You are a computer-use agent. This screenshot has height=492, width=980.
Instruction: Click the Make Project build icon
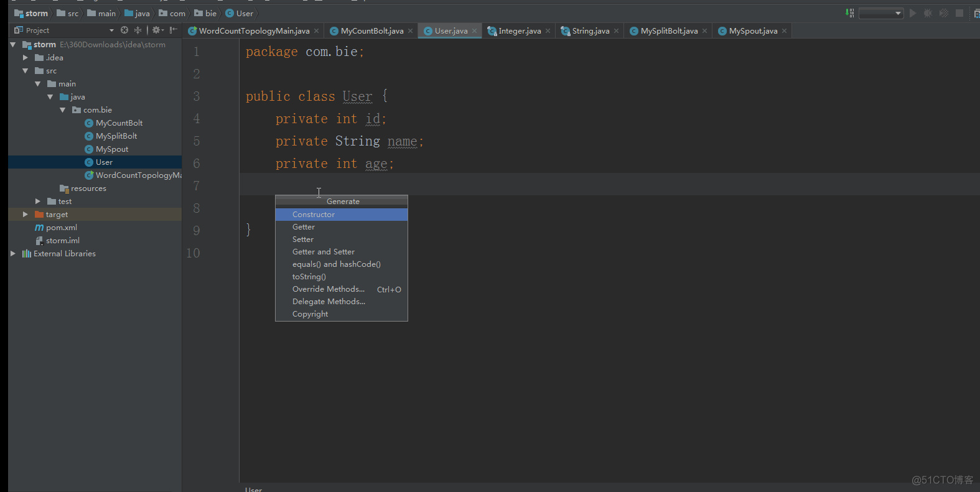pyautogui.click(x=849, y=13)
